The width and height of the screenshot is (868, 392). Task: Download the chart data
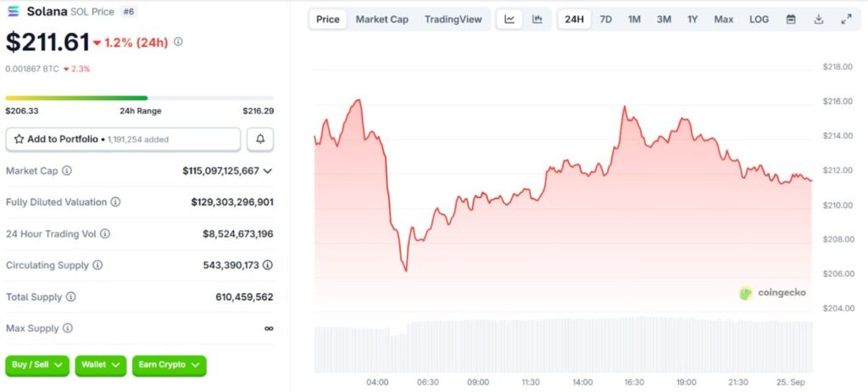point(818,20)
